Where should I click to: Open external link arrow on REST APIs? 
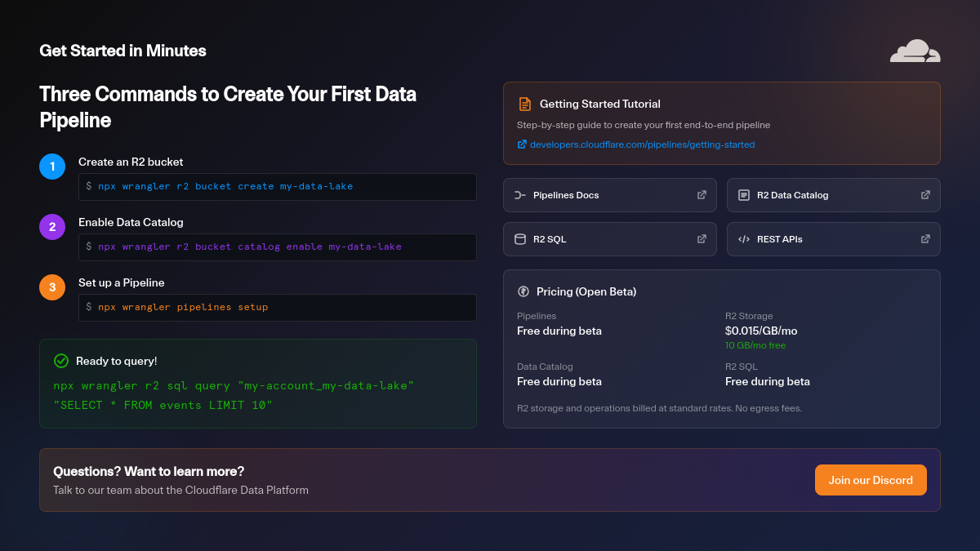click(925, 239)
